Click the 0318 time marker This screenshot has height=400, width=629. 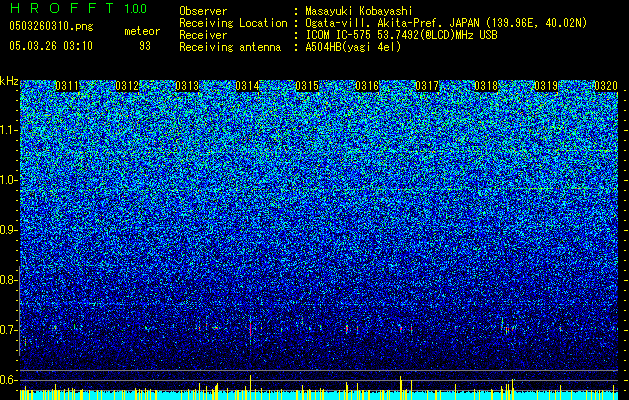click(486, 86)
